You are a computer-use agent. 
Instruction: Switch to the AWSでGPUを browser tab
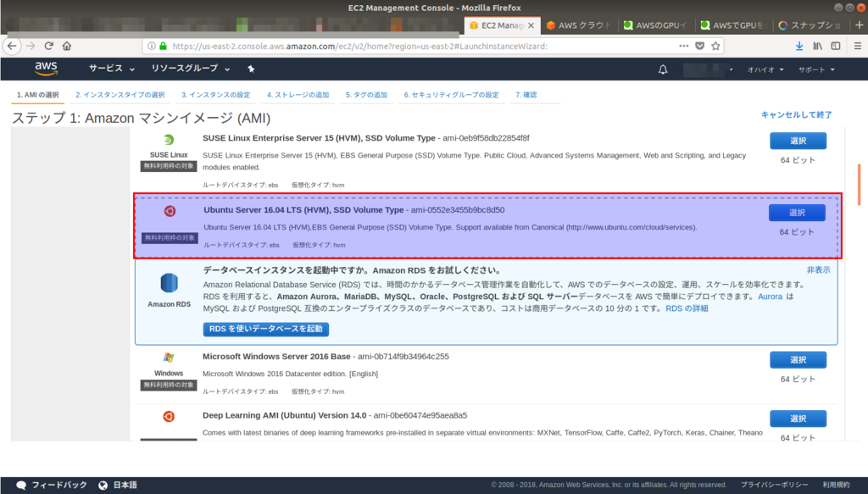tap(732, 25)
